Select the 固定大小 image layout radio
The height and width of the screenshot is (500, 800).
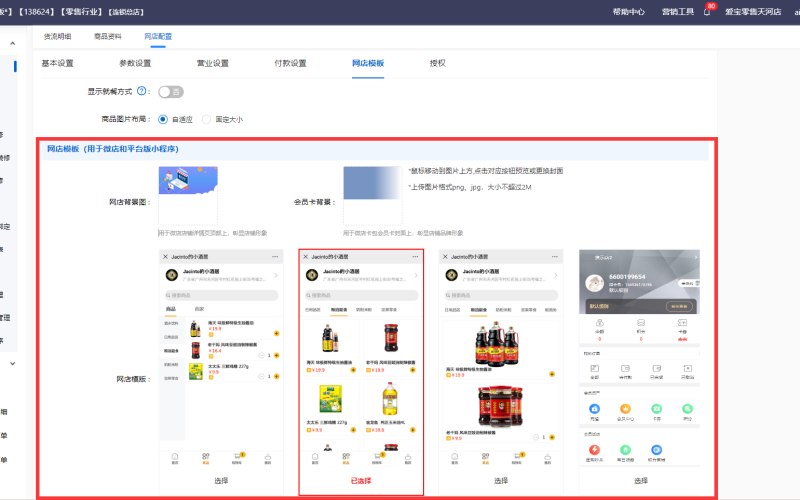pyautogui.click(x=206, y=119)
